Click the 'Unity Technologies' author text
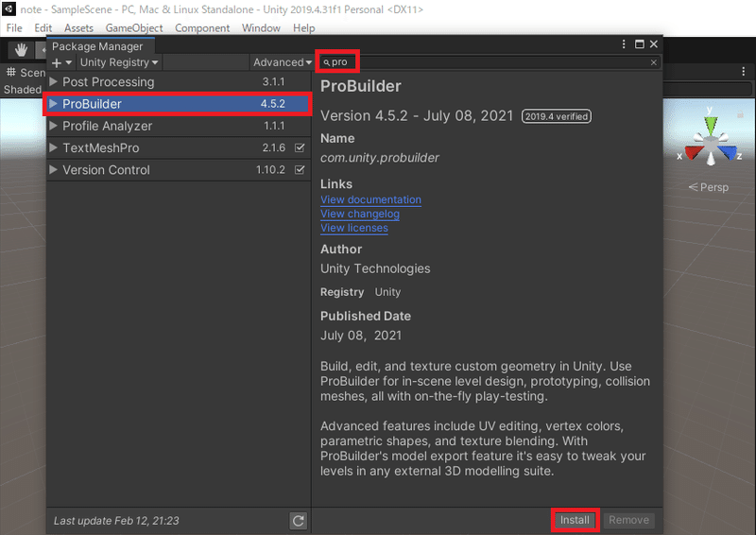This screenshot has height=535, width=756. pyautogui.click(x=375, y=268)
